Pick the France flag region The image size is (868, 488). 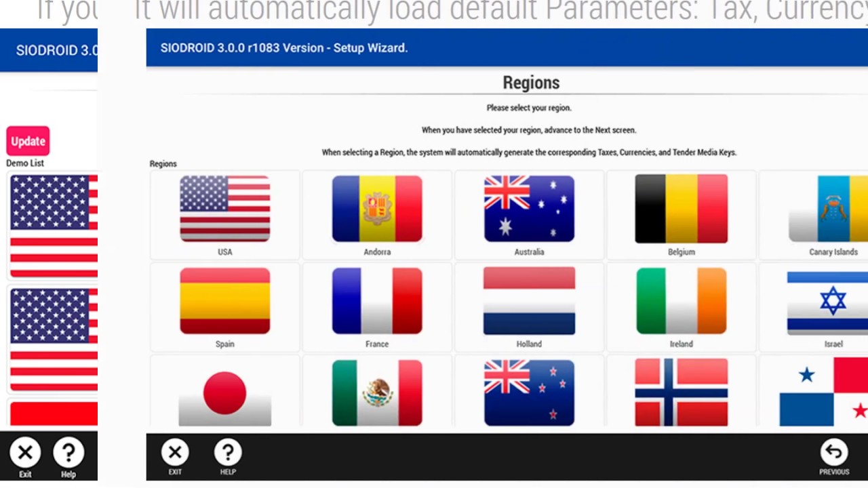click(377, 300)
